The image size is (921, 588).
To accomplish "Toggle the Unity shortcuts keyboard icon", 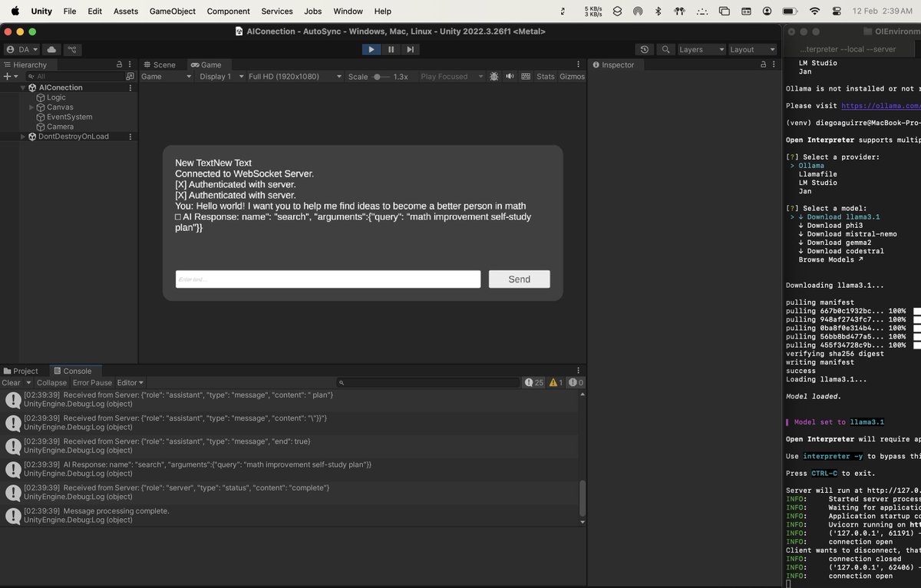I will click(x=526, y=77).
